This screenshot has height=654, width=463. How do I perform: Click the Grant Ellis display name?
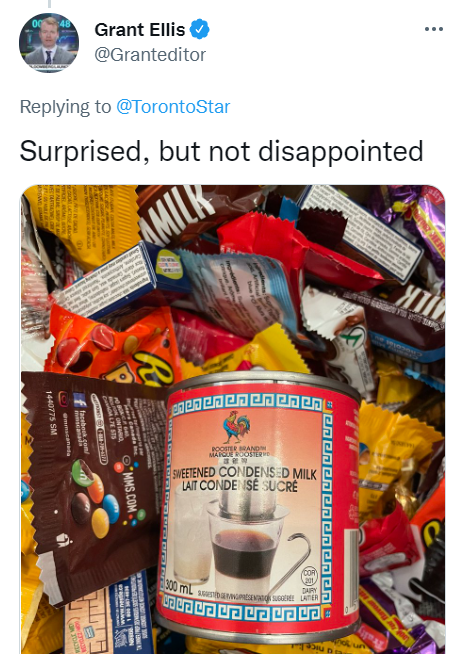coord(140,30)
